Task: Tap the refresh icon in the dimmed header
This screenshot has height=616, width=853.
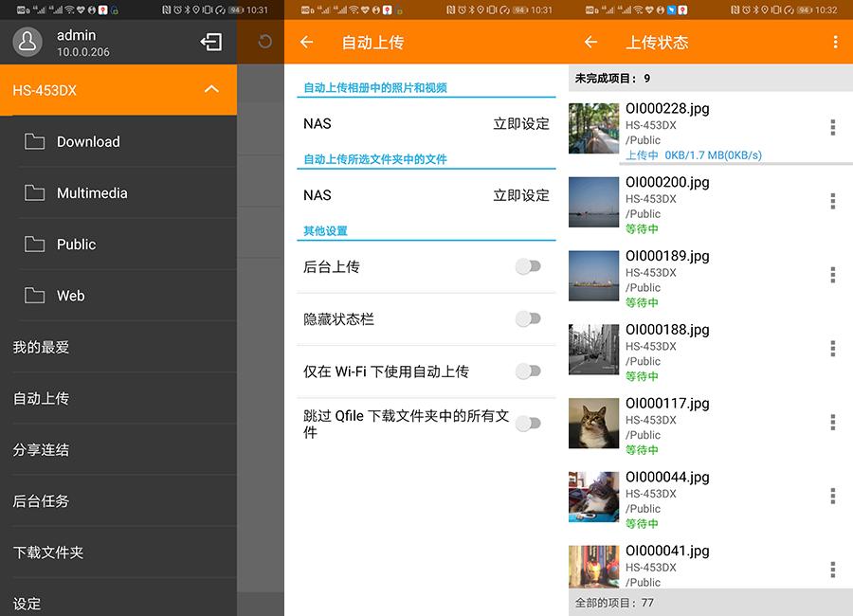Action: point(264,42)
